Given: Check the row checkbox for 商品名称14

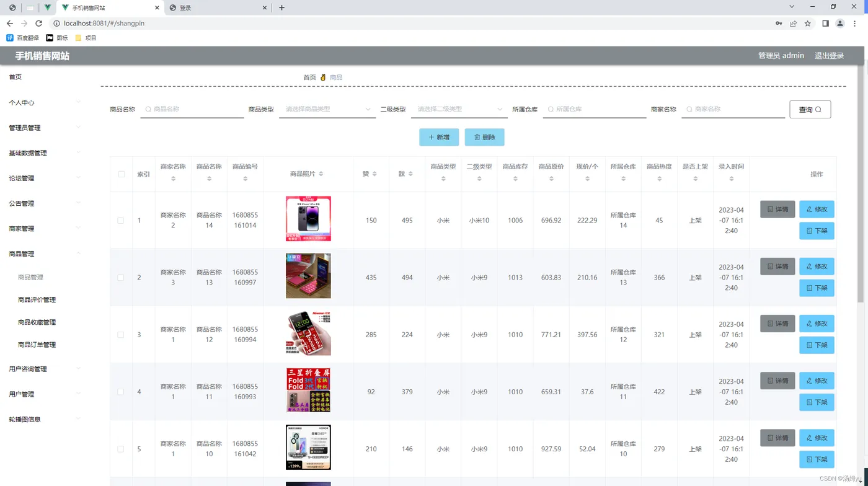Looking at the screenshot, I should click(121, 221).
